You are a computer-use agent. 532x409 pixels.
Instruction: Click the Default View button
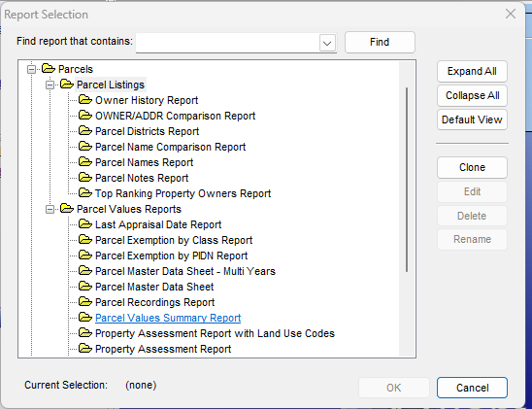pyautogui.click(x=472, y=119)
